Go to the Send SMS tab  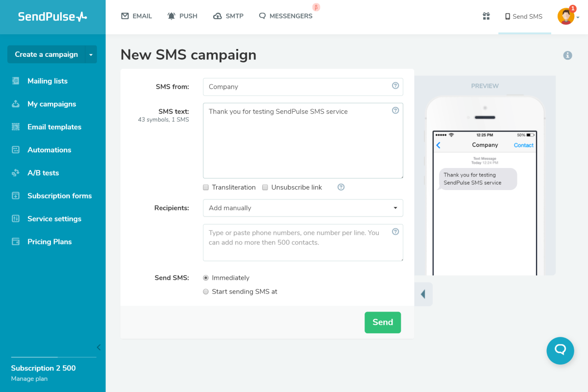click(524, 17)
